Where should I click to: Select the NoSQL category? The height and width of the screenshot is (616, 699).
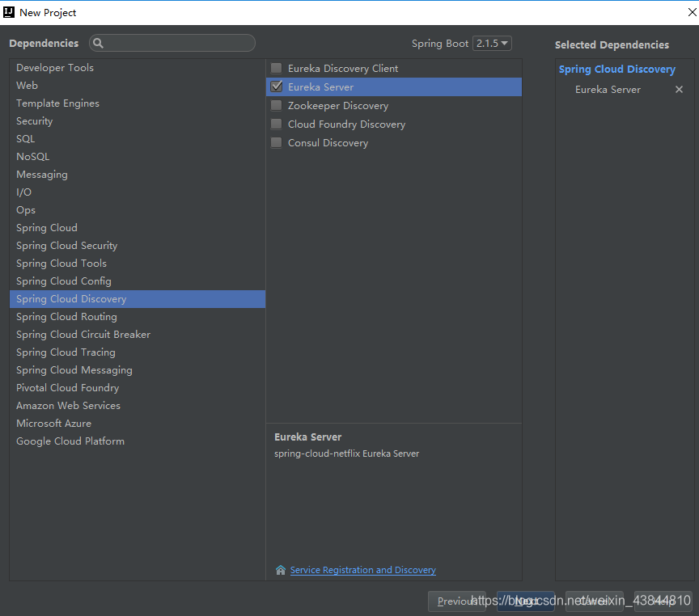click(x=138, y=157)
